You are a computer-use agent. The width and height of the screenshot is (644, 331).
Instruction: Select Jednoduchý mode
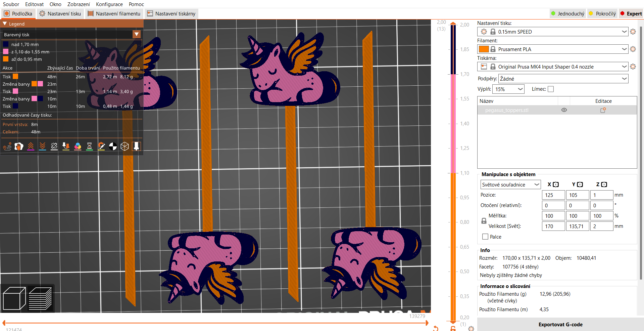[568, 14]
